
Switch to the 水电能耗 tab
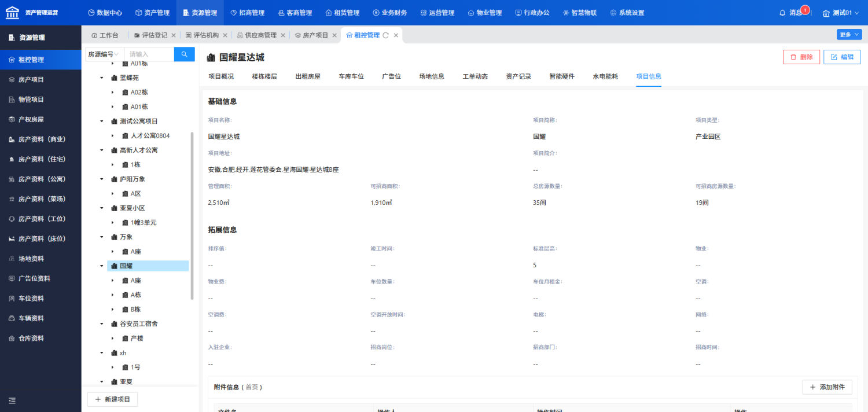click(x=605, y=76)
